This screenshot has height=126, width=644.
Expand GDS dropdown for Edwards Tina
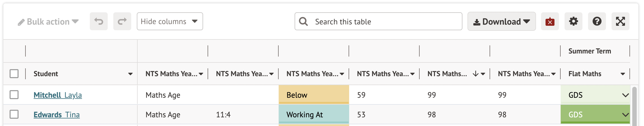coord(625,115)
